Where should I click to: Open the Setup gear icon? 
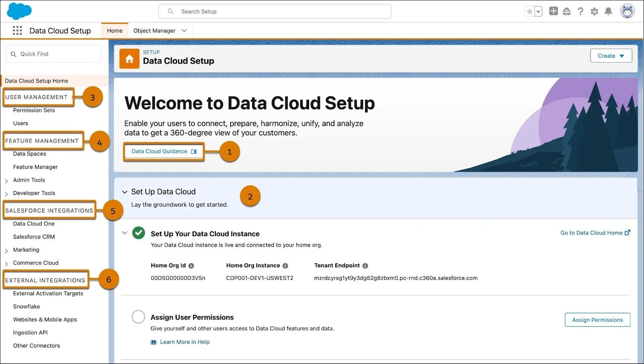[x=594, y=12]
